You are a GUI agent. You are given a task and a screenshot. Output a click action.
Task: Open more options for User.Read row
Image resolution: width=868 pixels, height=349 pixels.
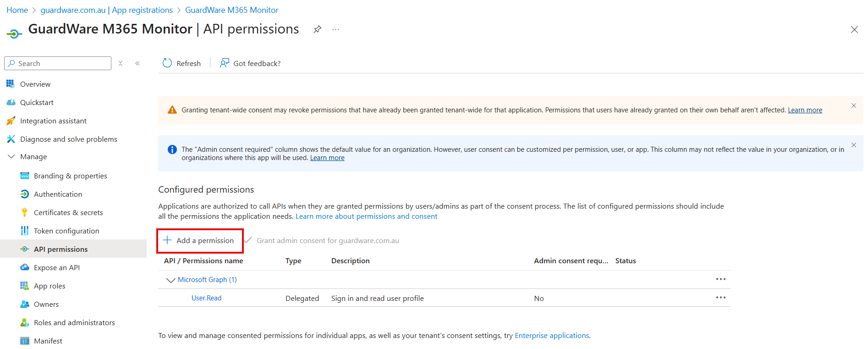[720, 298]
